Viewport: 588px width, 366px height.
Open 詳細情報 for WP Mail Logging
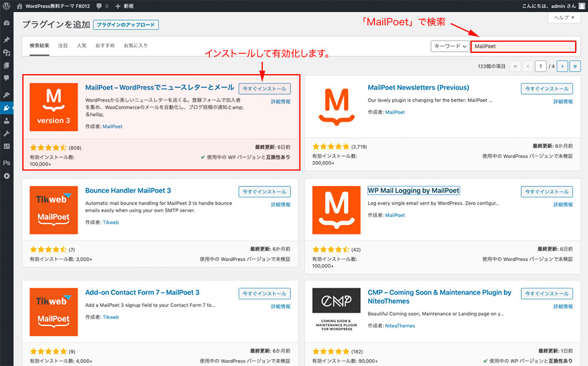tap(563, 205)
